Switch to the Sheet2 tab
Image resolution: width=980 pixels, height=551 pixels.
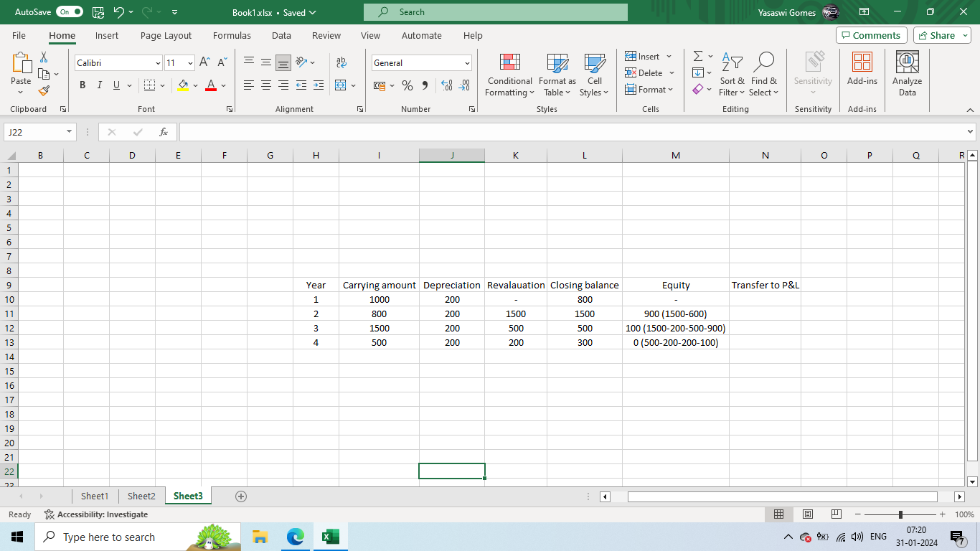tap(141, 496)
